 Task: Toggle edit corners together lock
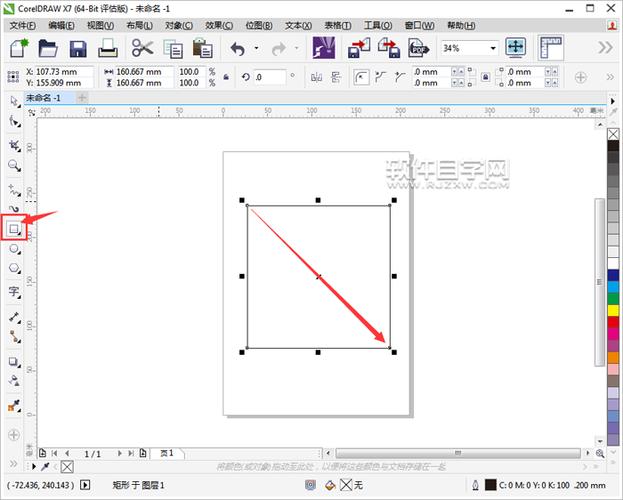(x=485, y=77)
